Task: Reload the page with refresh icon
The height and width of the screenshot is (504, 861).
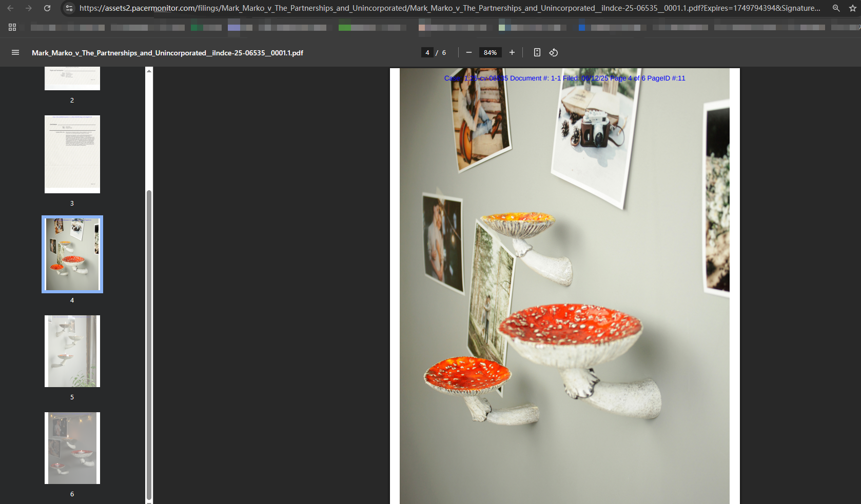Action: coord(47,8)
